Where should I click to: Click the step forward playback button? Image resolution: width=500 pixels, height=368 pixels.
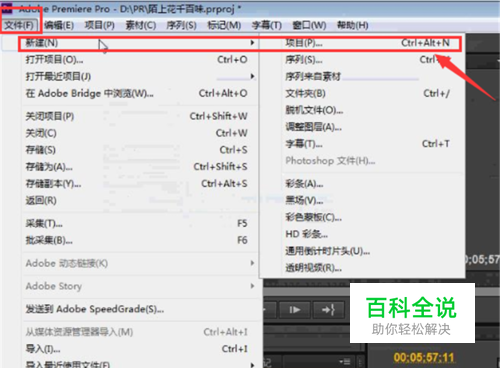(295, 310)
